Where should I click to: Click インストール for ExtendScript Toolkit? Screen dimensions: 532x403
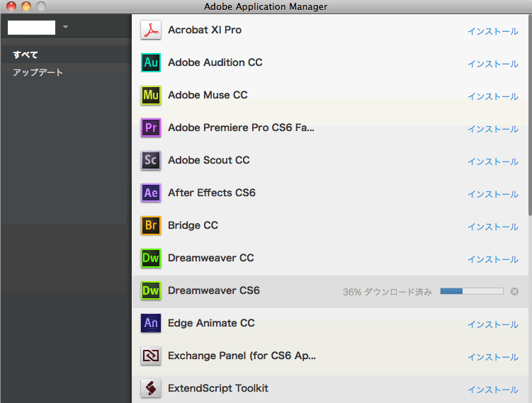(x=493, y=390)
